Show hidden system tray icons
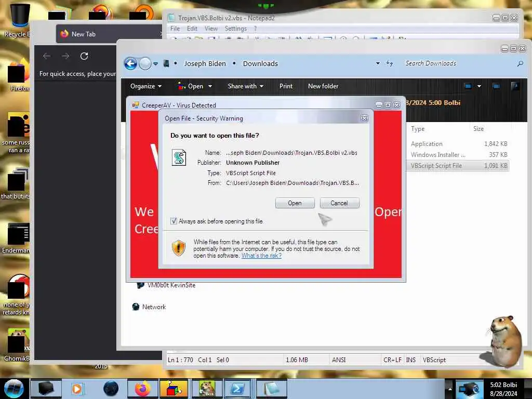 click(x=450, y=389)
